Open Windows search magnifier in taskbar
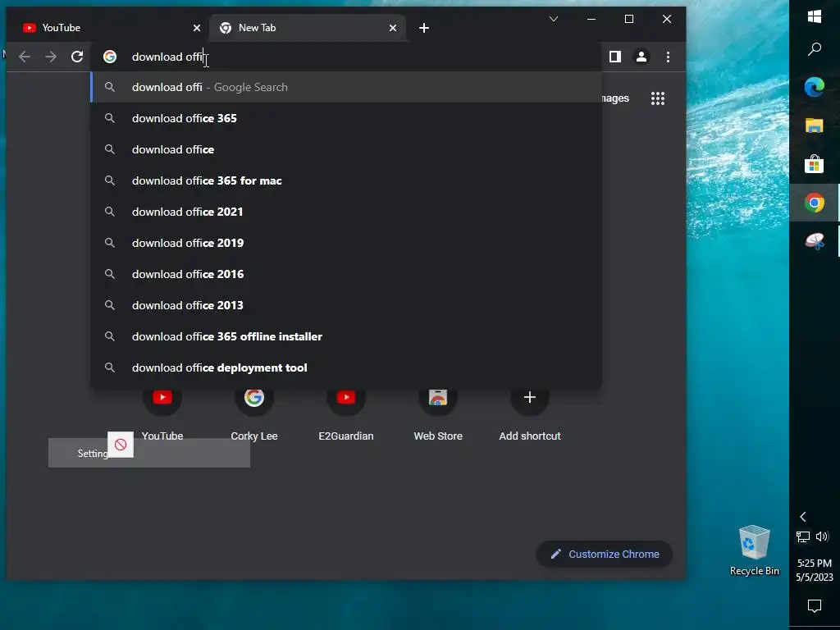Image resolution: width=840 pixels, height=630 pixels. click(x=815, y=49)
